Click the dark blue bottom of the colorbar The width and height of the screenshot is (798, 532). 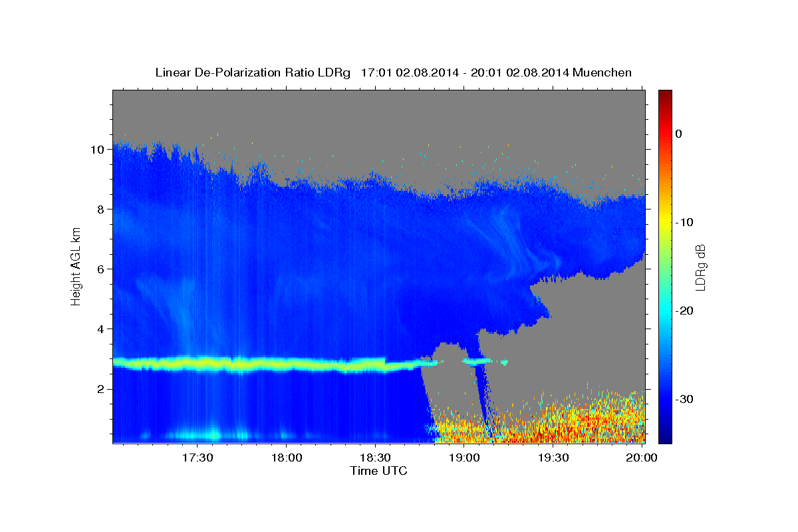click(665, 436)
